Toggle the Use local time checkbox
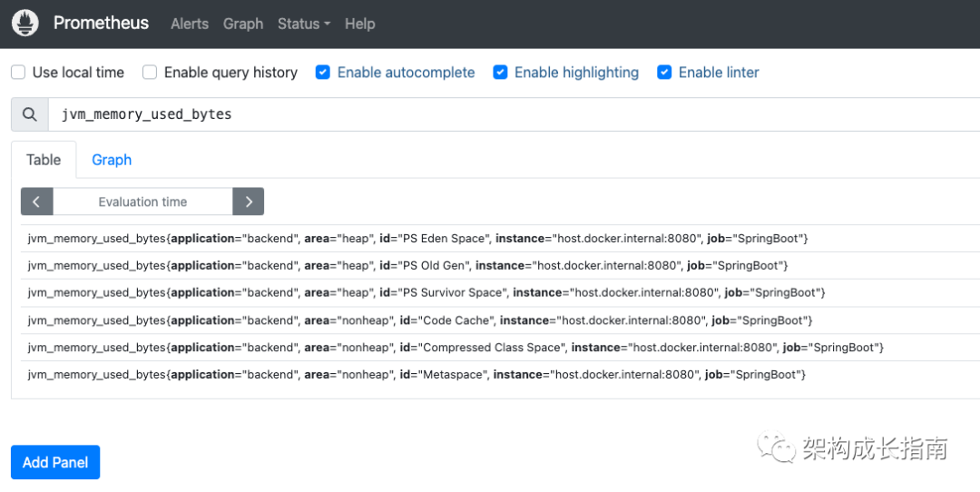980x492 pixels. (x=18, y=73)
